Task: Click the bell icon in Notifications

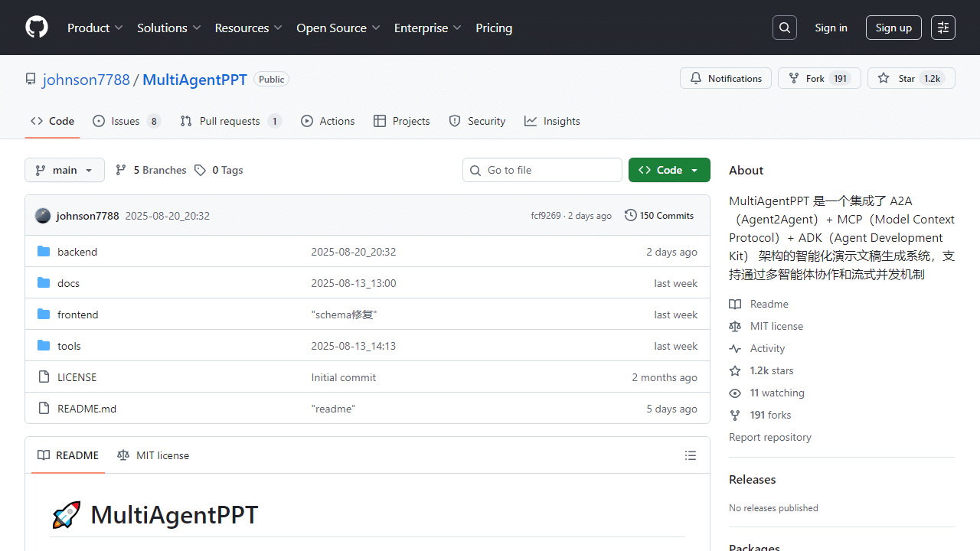Action: point(696,78)
